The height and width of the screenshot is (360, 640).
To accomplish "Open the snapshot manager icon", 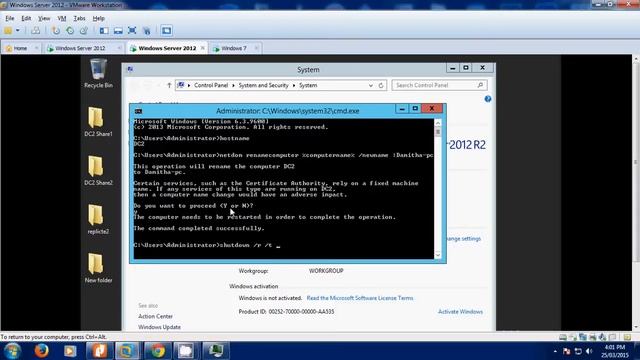I will pos(84,31).
